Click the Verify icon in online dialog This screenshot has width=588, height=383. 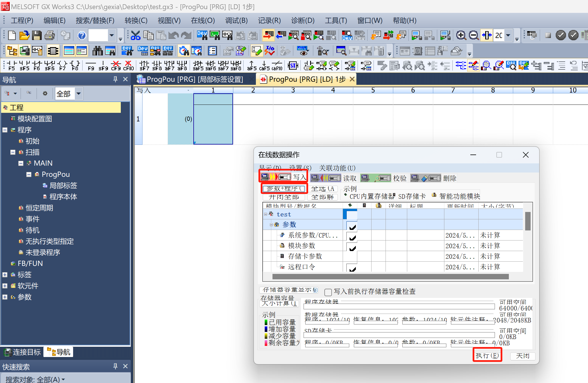pos(383,178)
